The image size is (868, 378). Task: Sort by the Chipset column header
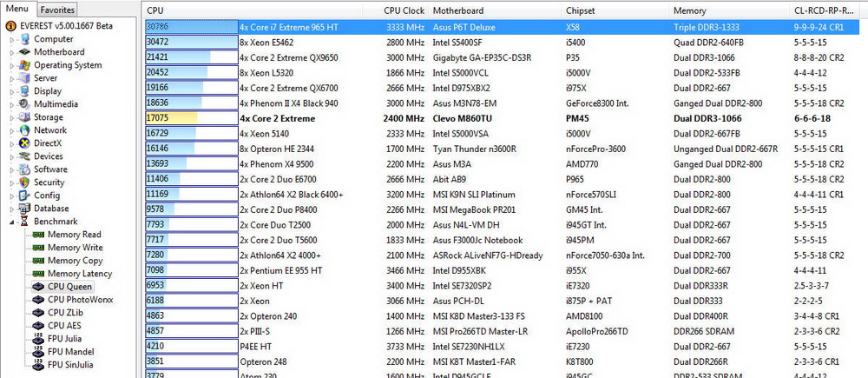pyautogui.click(x=615, y=10)
